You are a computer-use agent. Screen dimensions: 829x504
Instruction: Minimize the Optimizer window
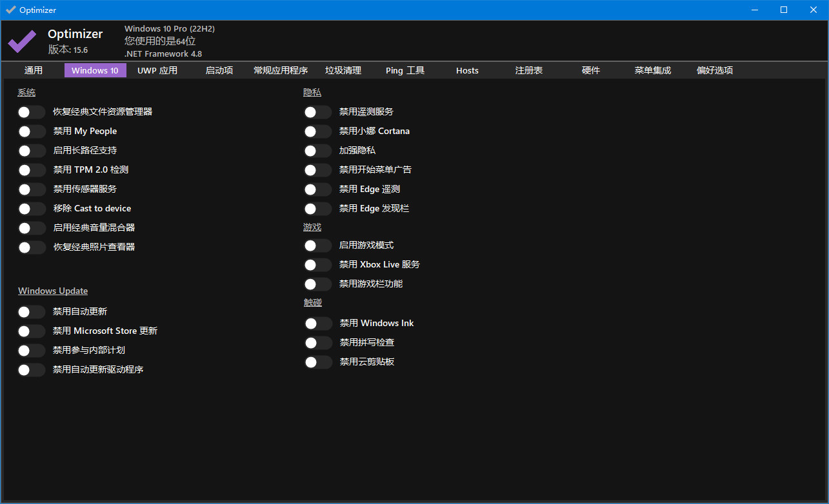[754, 10]
